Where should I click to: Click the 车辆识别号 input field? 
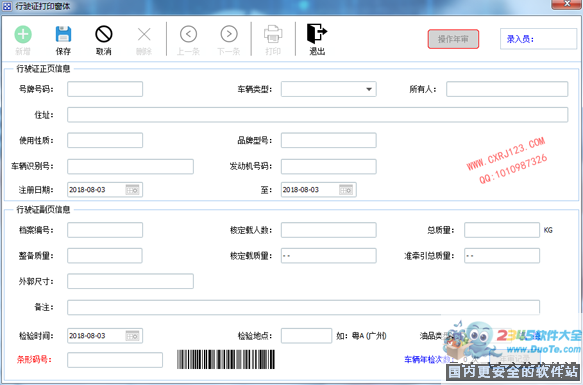(x=130, y=166)
